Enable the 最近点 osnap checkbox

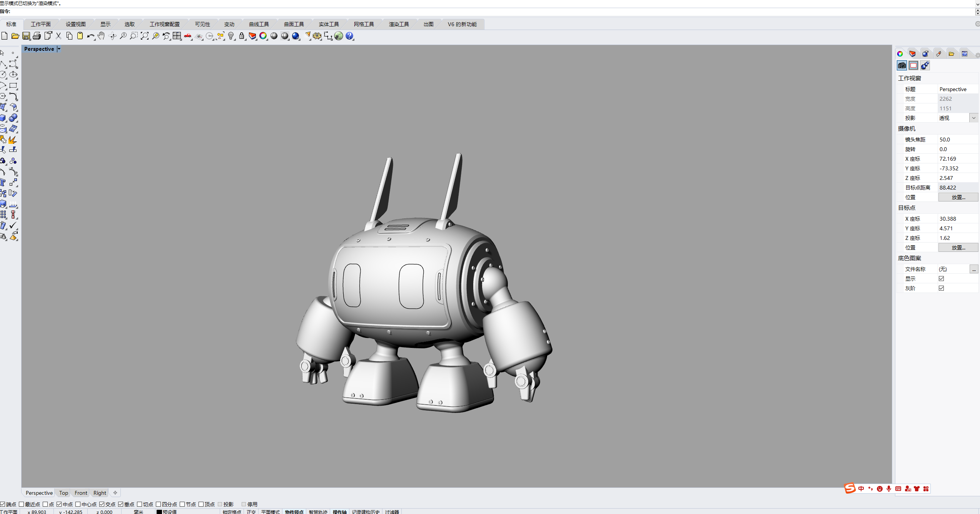(22, 504)
